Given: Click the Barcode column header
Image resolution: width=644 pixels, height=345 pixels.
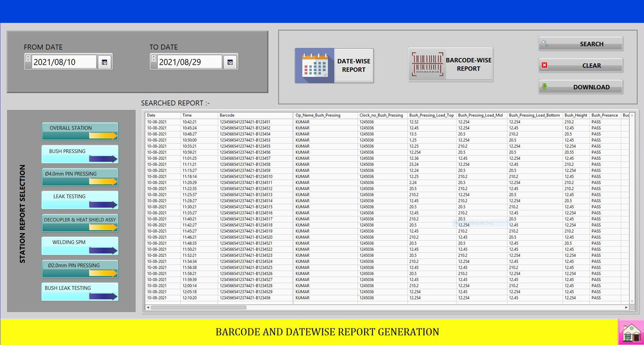Looking at the screenshot, I should tap(255, 115).
